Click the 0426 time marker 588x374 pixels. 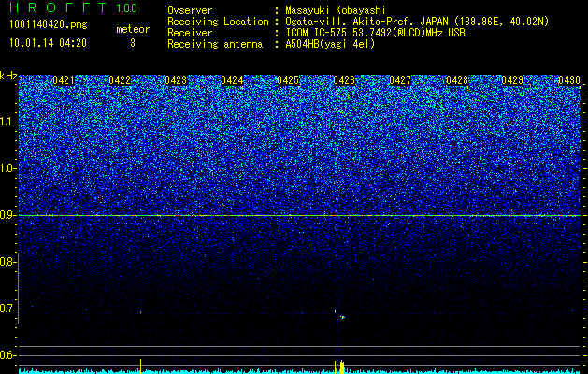point(344,80)
